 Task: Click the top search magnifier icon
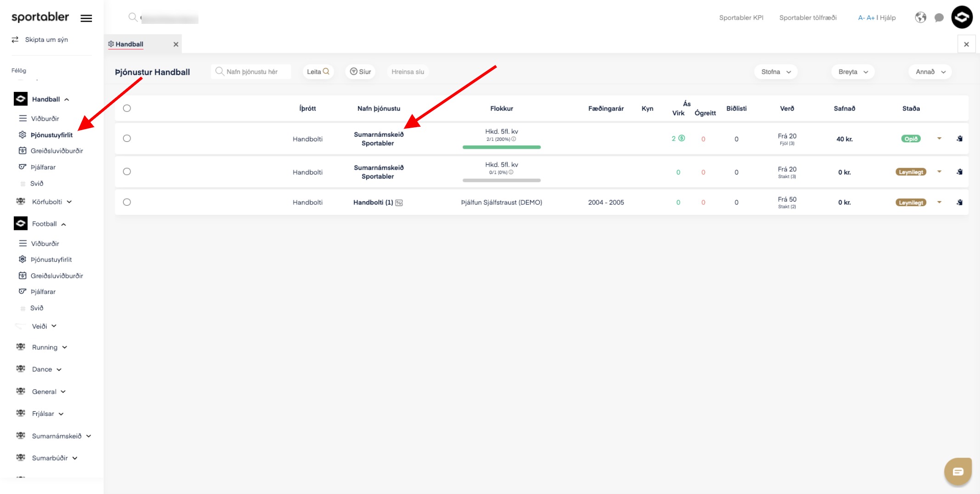point(133,17)
